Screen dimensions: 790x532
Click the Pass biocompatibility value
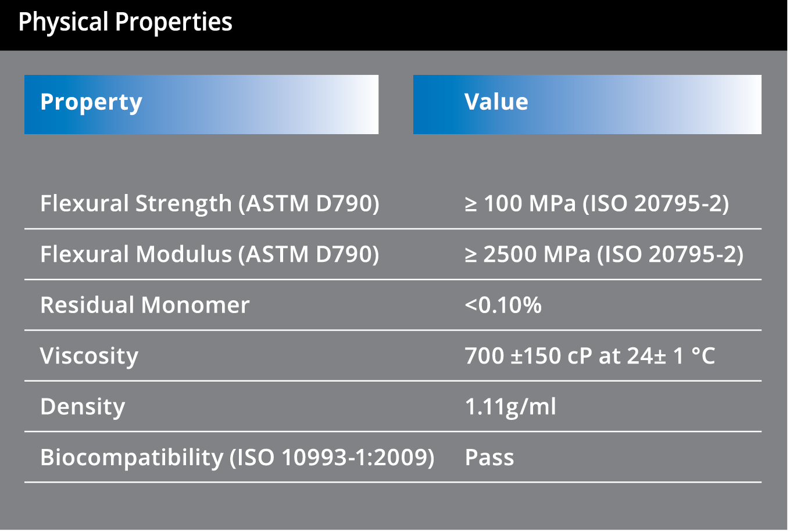click(x=489, y=458)
